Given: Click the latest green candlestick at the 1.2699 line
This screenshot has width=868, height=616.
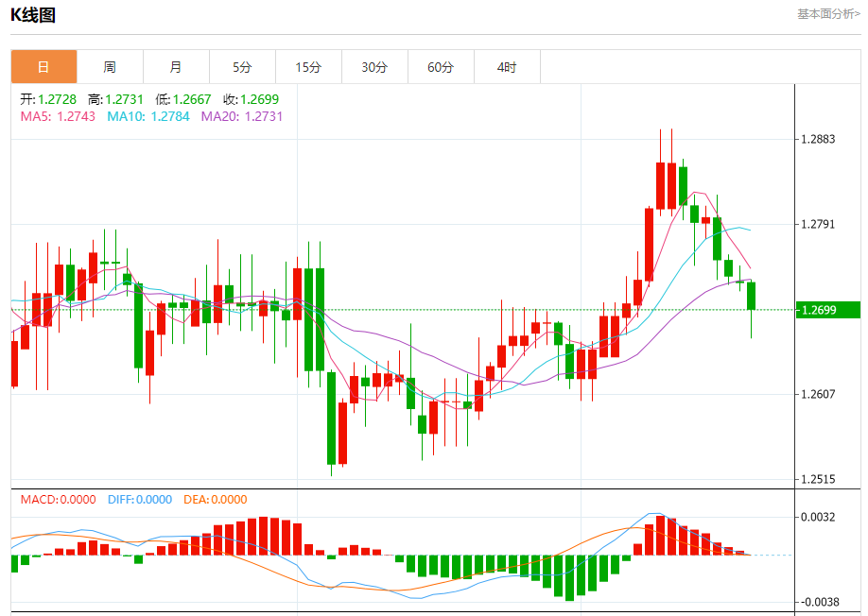Looking at the screenshot, I should 751,297.
